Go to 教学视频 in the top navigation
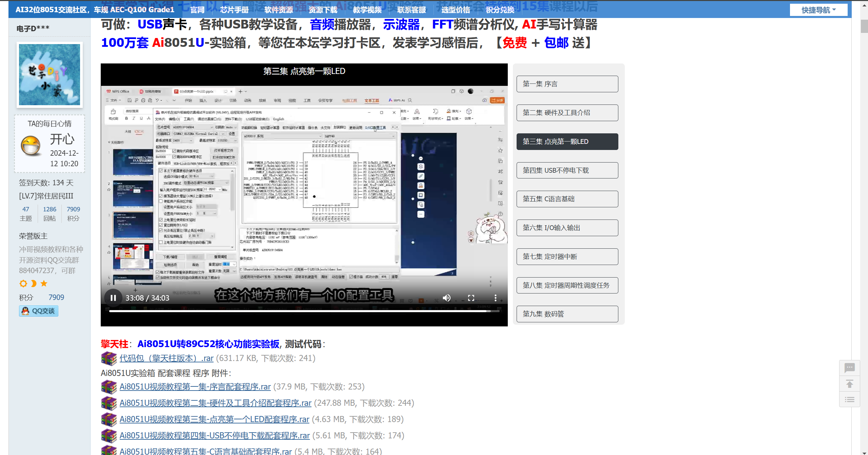 (x=367, y=10)
